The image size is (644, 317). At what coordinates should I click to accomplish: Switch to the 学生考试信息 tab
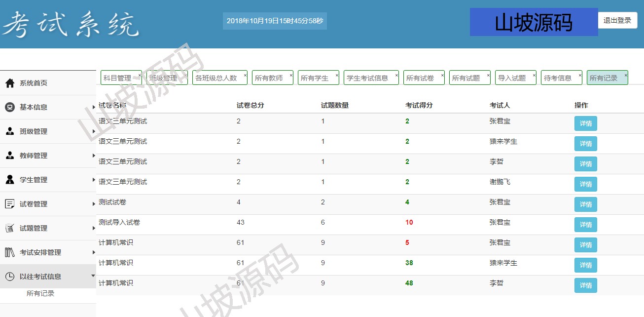(x=367, y=78)
